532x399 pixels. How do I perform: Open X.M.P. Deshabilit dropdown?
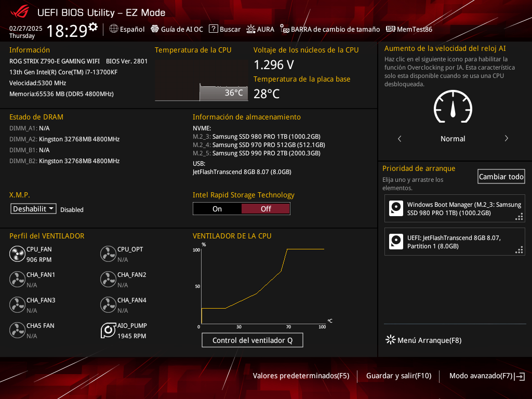pos(33,209)
